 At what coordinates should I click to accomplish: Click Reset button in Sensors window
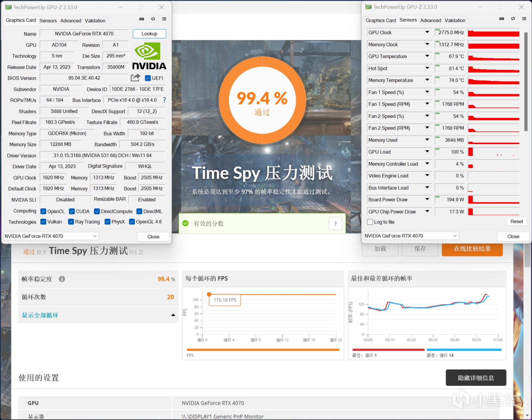[517, 222]
